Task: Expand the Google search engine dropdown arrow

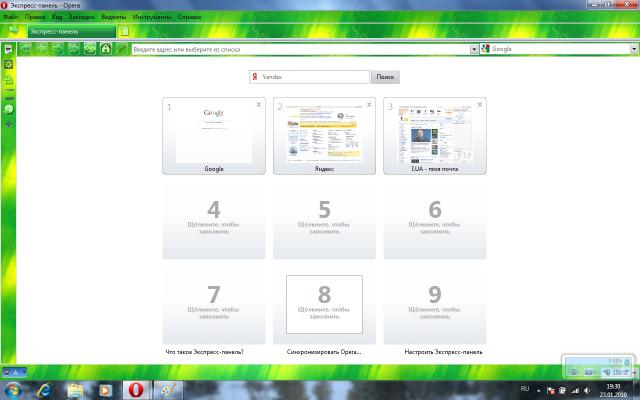Action: [x=633, y=49]
